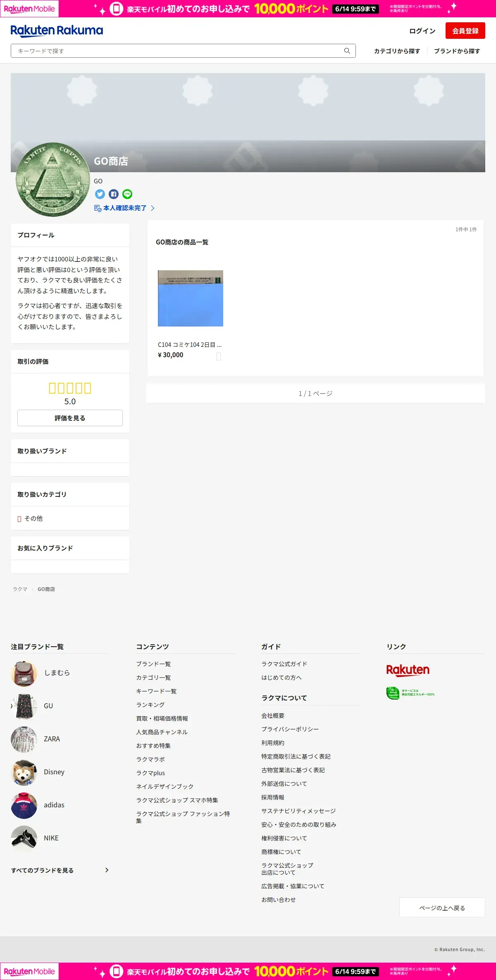This screenshot has width=496, height=980.
Task: Click the 本人確認未完了 link
Action: 125,208
